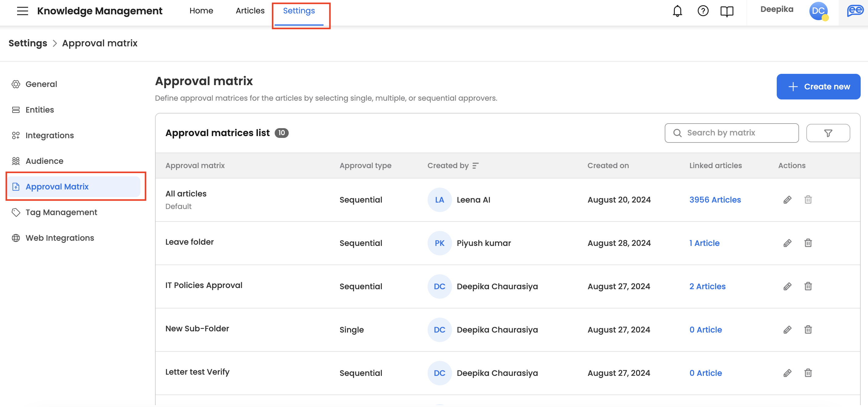
Task: Click Settings breadcrumb link
Action: click(x=28, y=43)
